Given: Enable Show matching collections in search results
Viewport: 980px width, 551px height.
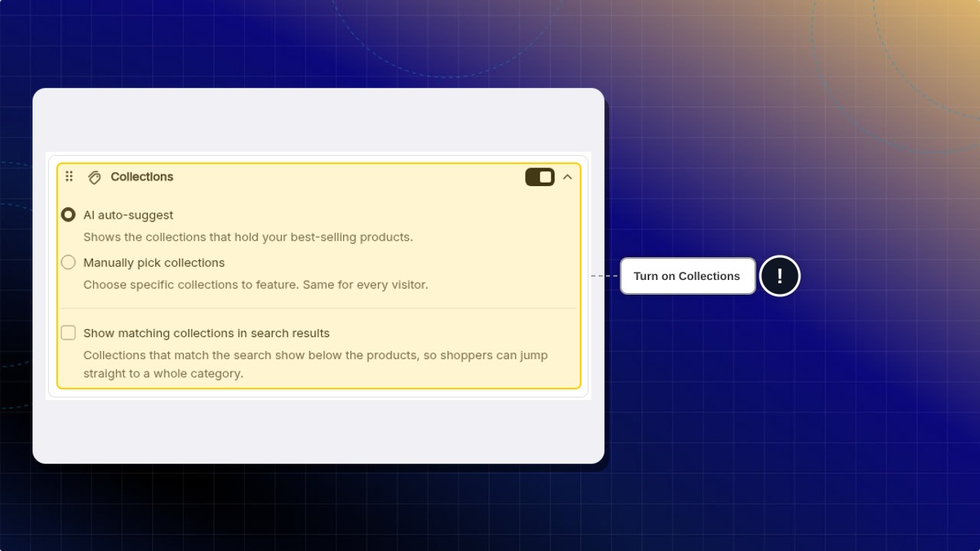Looking at the screenshot, I should tap(69, 332).
